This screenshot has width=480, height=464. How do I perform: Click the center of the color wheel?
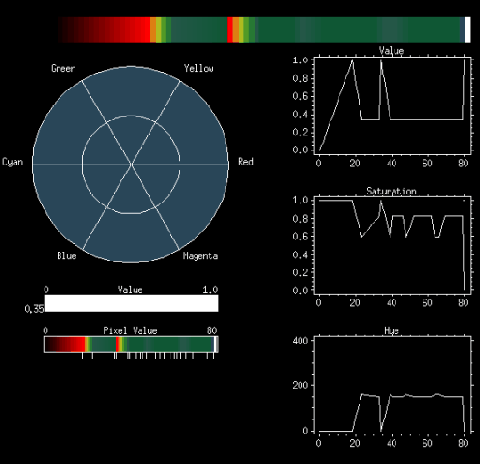131,164
